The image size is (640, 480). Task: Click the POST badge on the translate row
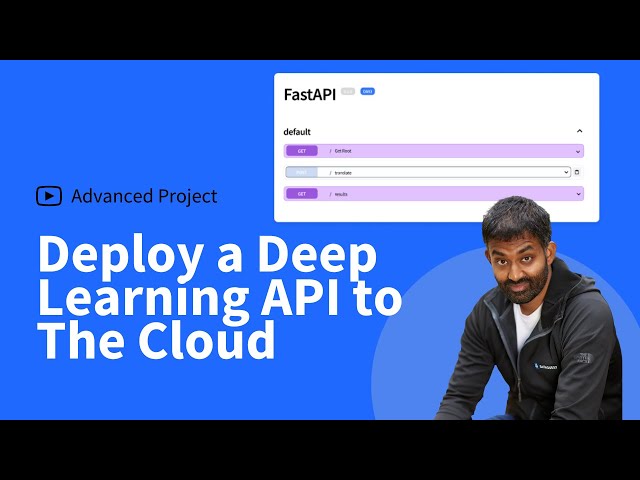pyautogui.click(x=302, y=172)
